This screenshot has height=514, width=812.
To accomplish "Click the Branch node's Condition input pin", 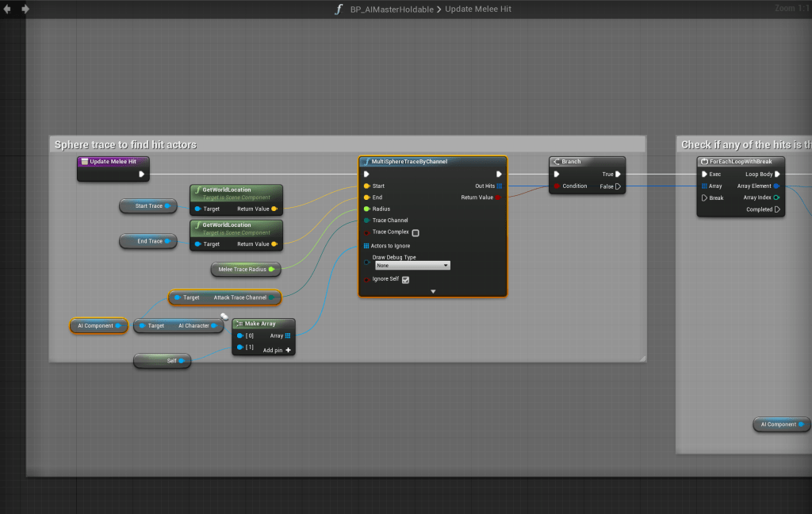I will tap(557, 186).
